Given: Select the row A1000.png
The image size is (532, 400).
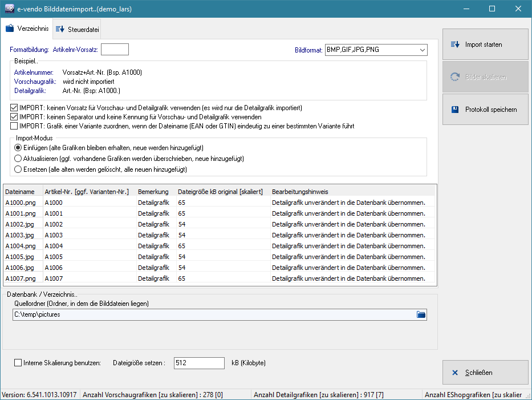Looking at the screenshot, I should [x=219, y=203].
